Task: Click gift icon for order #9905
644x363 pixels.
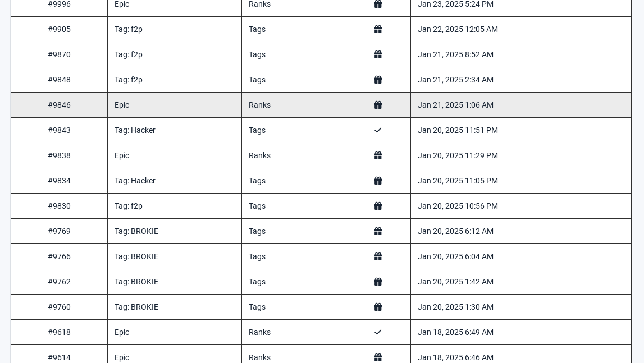Action: (378, 29)
